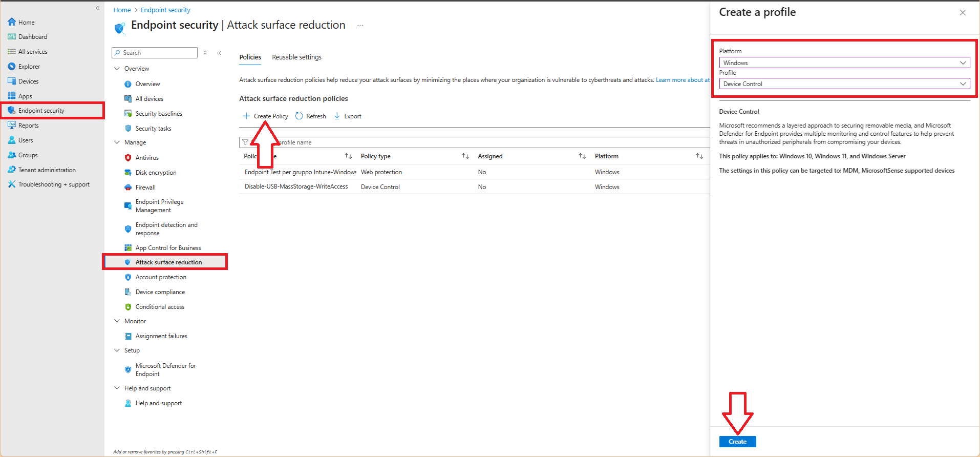Click the Explorer globe icon

point(12,67)
